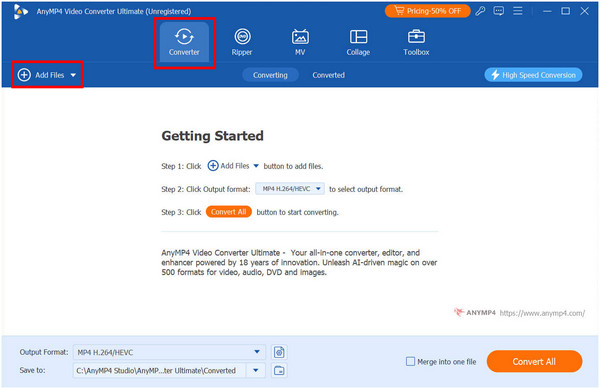The width and height of the screenshot is (600, 389).
Task: Enable High Speed Conversion
Action: (533, 75)
